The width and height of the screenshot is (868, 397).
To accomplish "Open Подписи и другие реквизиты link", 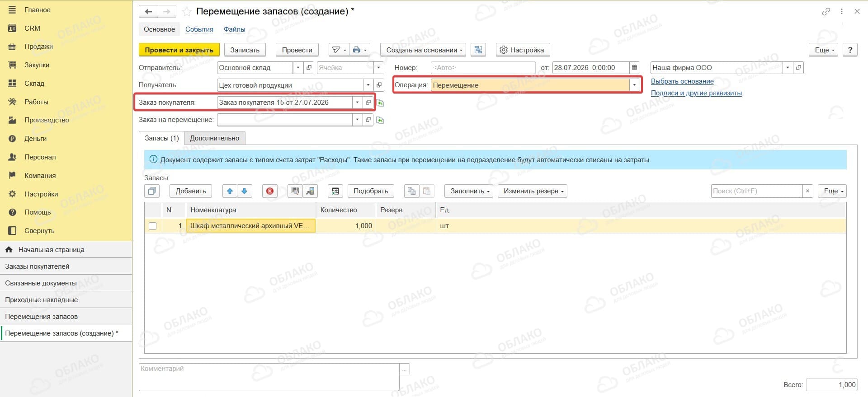I will point(696,93).
